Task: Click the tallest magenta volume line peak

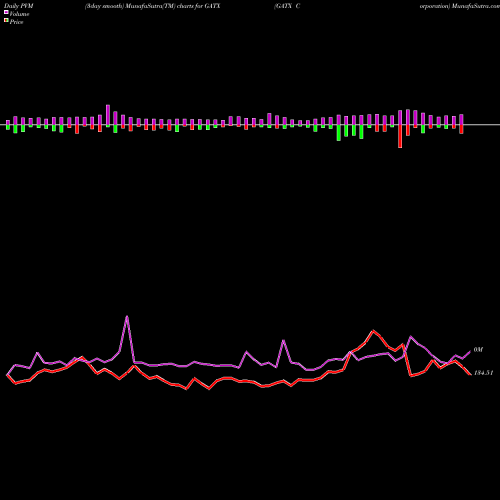Action: click(x=127, y=316)
